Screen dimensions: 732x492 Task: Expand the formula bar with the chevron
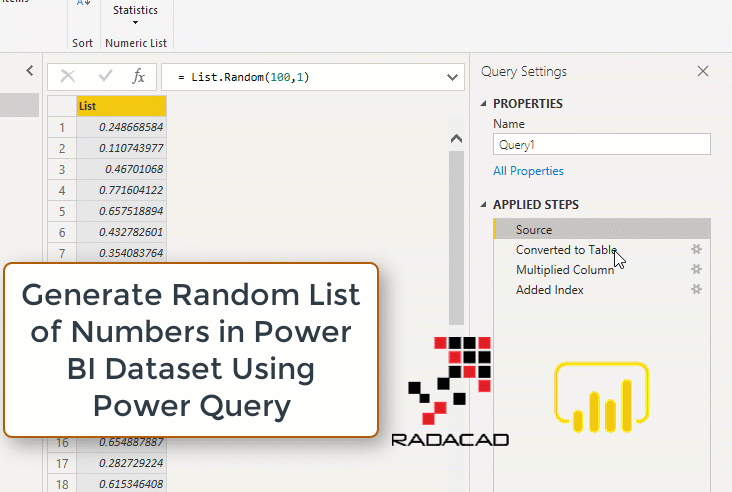coord(452,77)
